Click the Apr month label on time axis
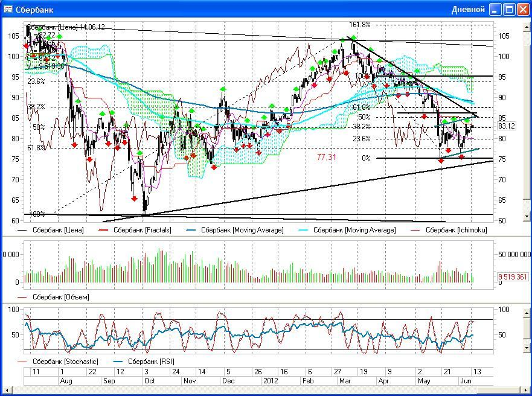The height and width of the screenshot is (396, 532). coord(383,381)
